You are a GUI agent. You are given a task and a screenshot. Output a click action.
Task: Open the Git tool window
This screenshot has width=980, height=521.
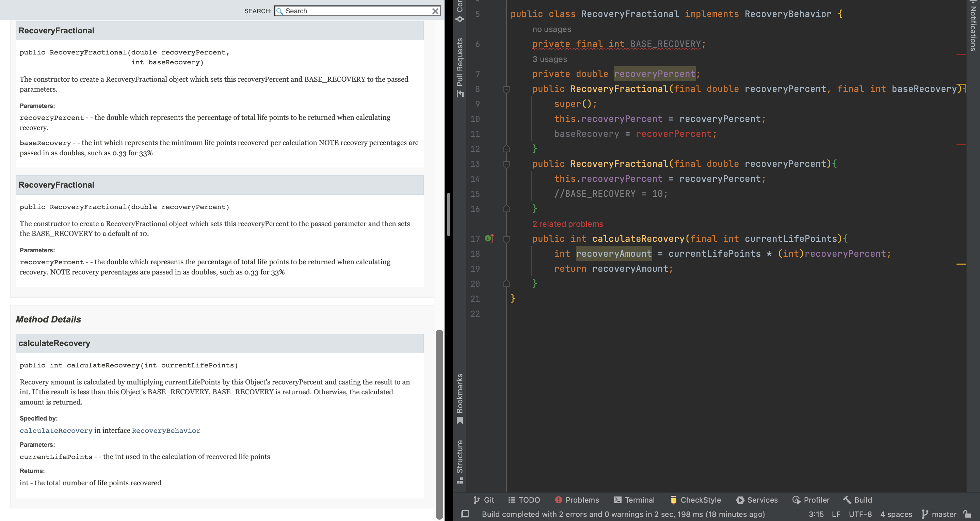pyautogui.click(x=484, y=500)
